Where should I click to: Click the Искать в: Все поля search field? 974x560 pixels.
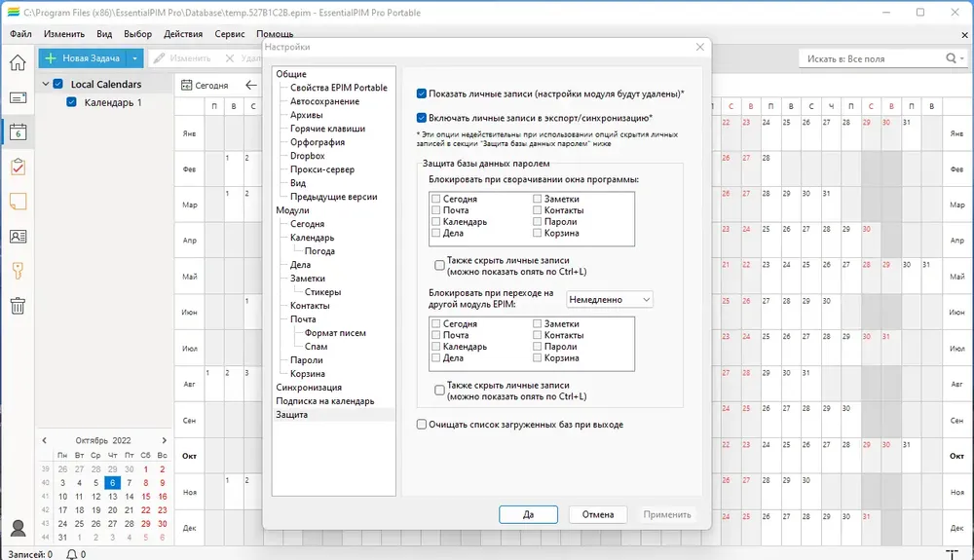pyautogui.click(x=873, y=58)
